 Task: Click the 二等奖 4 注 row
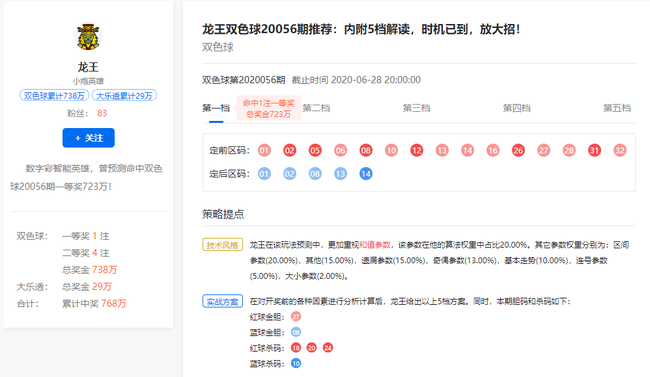click(86, 253)
